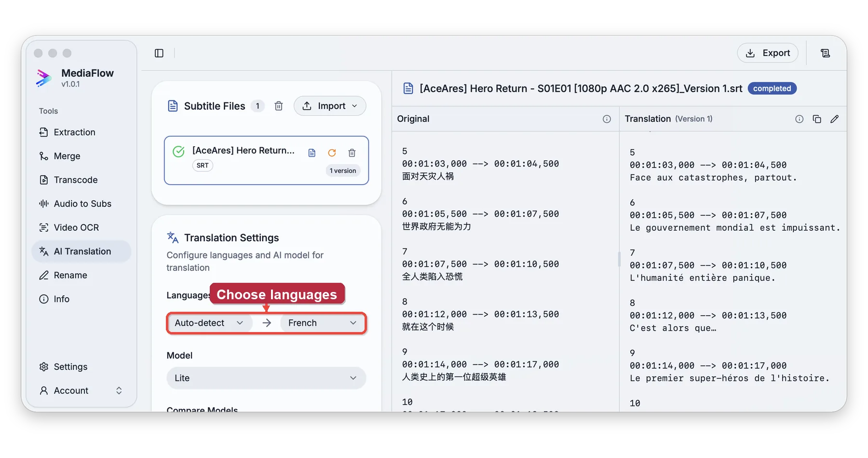Click the Translation Settings icon
The width and height of the screenshot is (868, 458).
(173, 237)
